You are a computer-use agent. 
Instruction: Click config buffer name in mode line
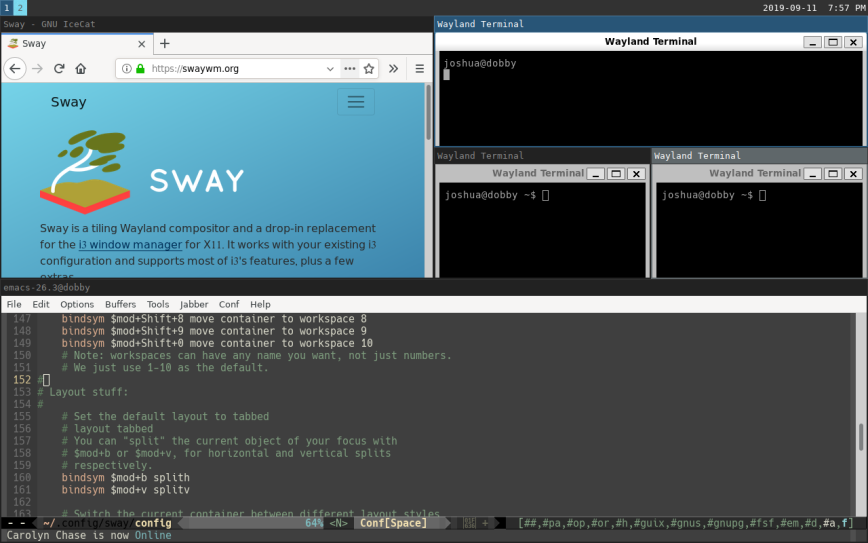click(153, 523)
